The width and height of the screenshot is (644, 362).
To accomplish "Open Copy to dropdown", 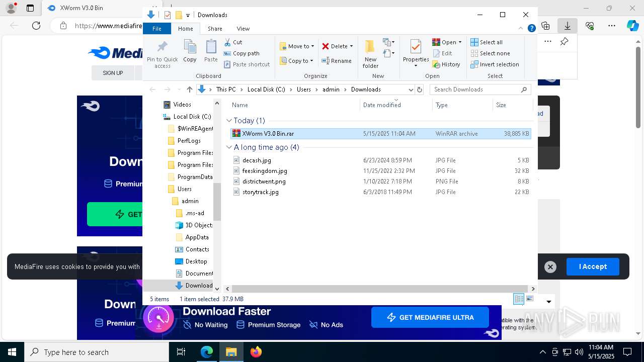I will click(x=297, y=61).
